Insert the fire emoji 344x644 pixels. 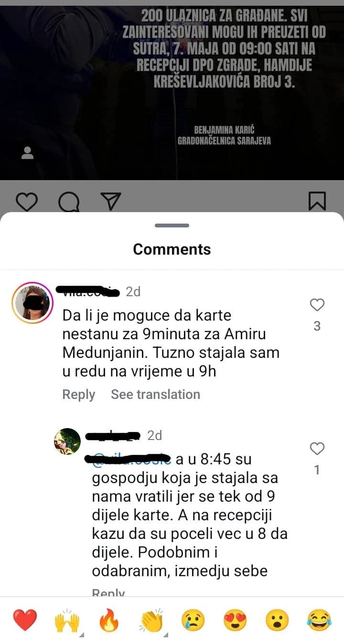pyautogui.click(x=109, y=621)
